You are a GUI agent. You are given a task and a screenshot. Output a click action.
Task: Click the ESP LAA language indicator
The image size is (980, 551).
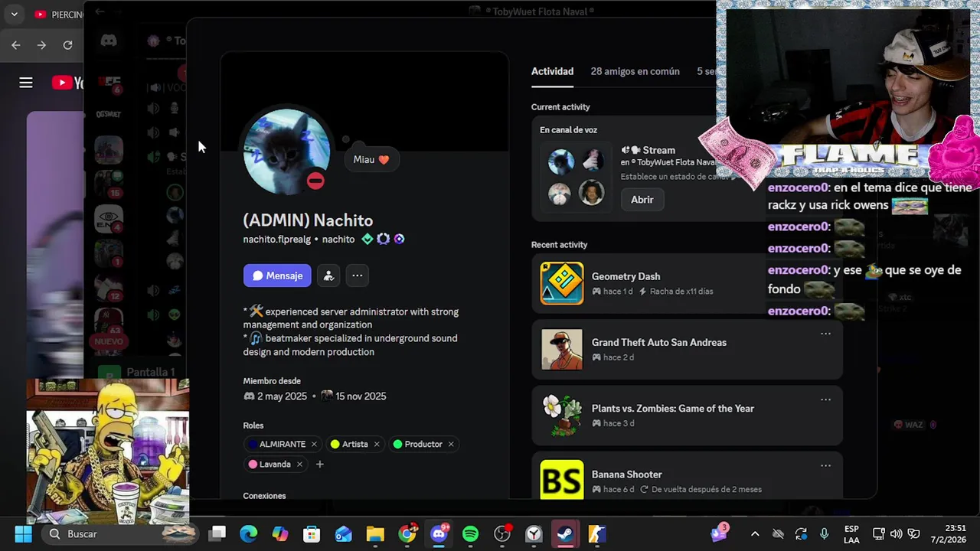pyautogui.click(x=851, y=534)
